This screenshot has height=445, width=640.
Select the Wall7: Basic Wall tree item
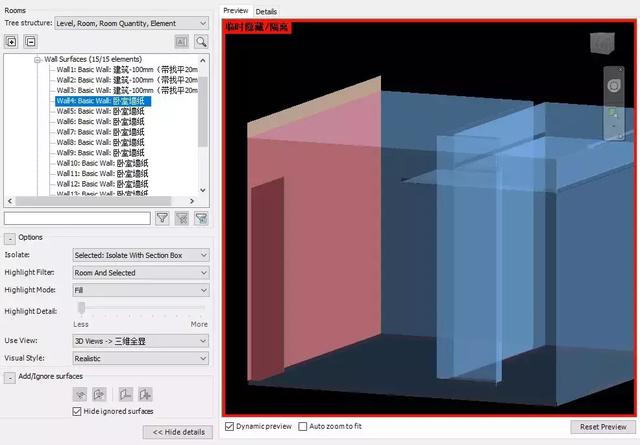(x=100, y=132)
